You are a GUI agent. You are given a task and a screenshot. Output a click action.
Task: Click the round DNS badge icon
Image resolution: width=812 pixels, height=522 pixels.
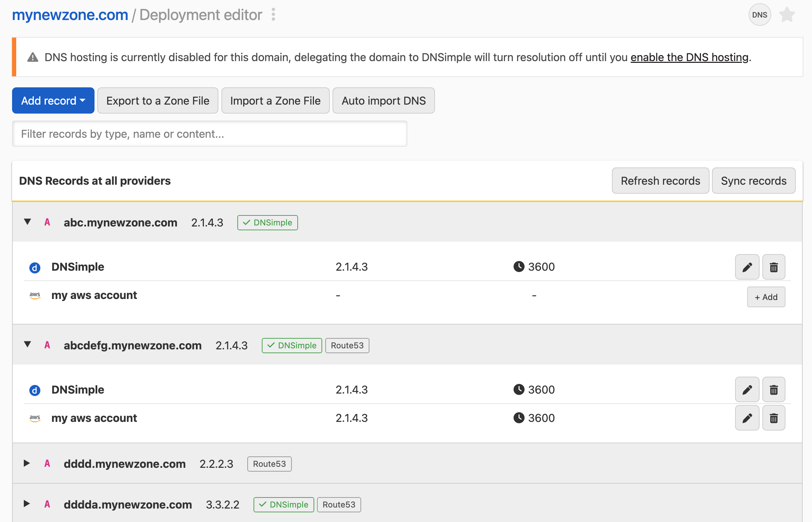click(x=759, y=15)
